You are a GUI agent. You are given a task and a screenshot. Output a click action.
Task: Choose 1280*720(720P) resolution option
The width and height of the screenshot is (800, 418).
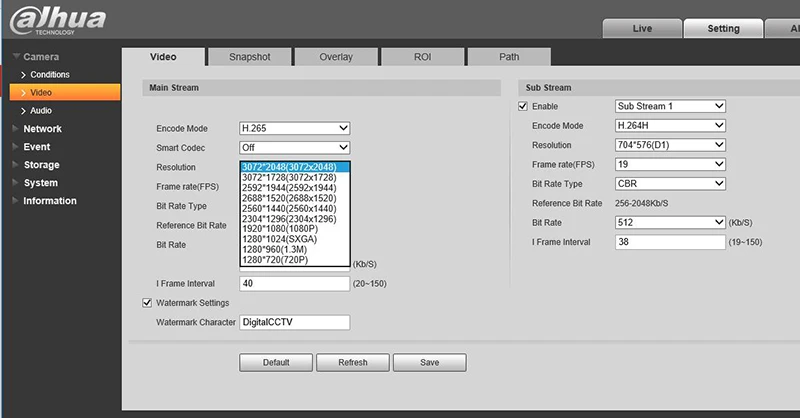pyautogui.click(x=295, y=260)
